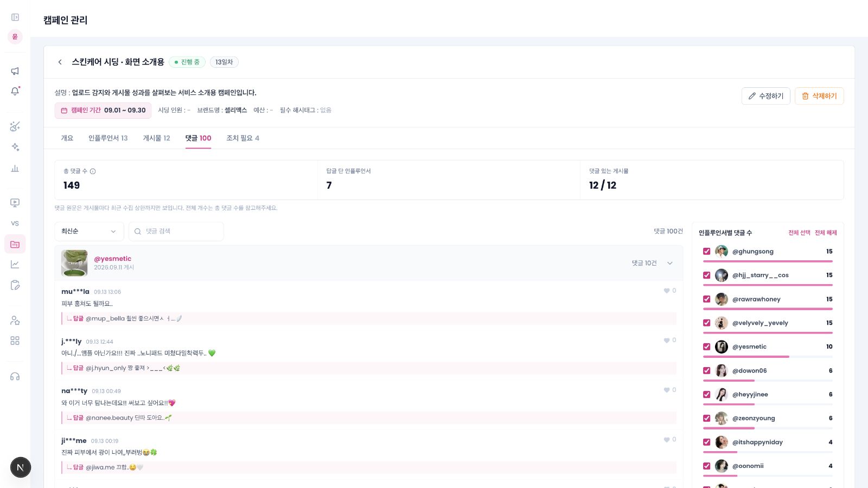Open the grid apps icon in sidebar
Viewport: 868px width, 488px height.
tap(15, 341)
